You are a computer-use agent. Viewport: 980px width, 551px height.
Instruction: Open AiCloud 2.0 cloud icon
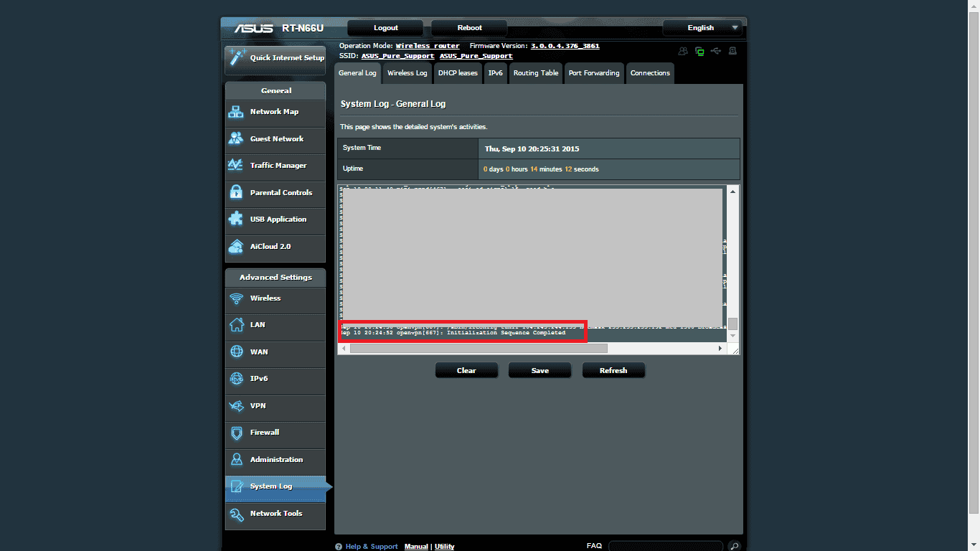tap(236, 246)
